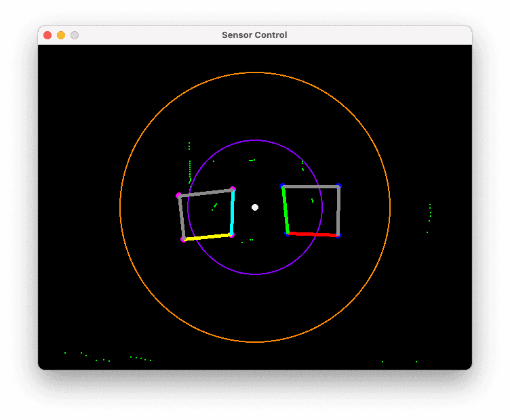The image size is (510, 420).
Task: Click the green dotted column at far right
Action: (430, 211)
